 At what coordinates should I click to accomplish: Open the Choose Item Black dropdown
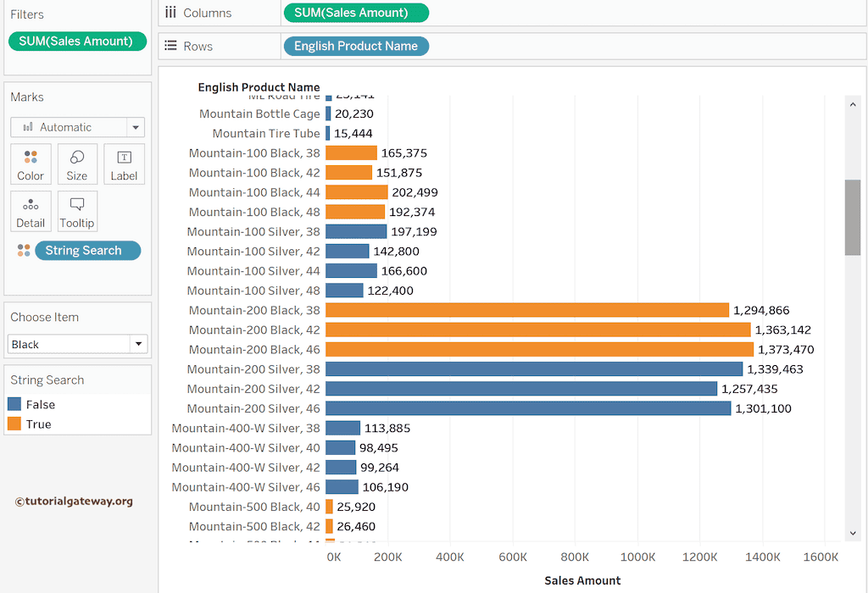point(137,344)
